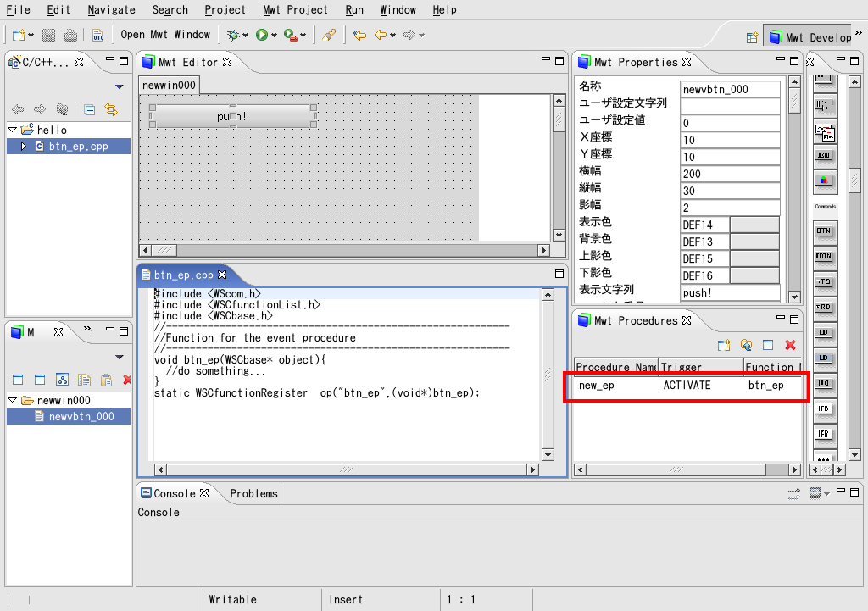Collapse the newwin000 folder node
The image size is (868, 611).
13,400
